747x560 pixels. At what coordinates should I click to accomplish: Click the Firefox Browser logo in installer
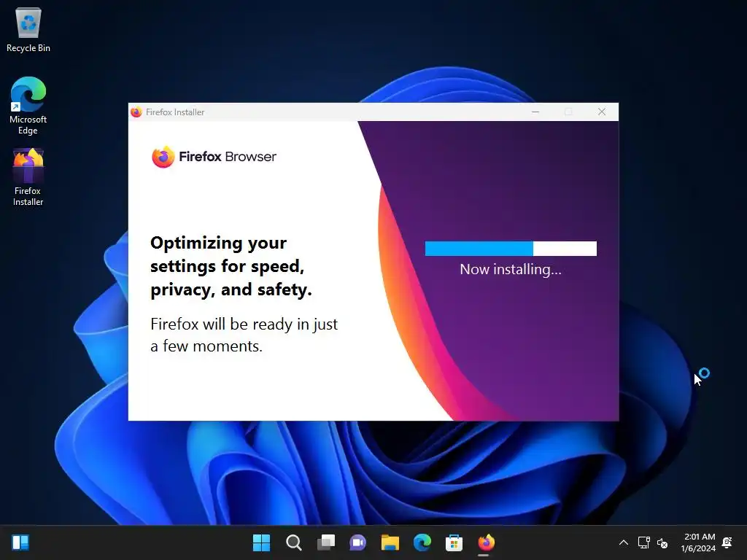pos(214,157)
